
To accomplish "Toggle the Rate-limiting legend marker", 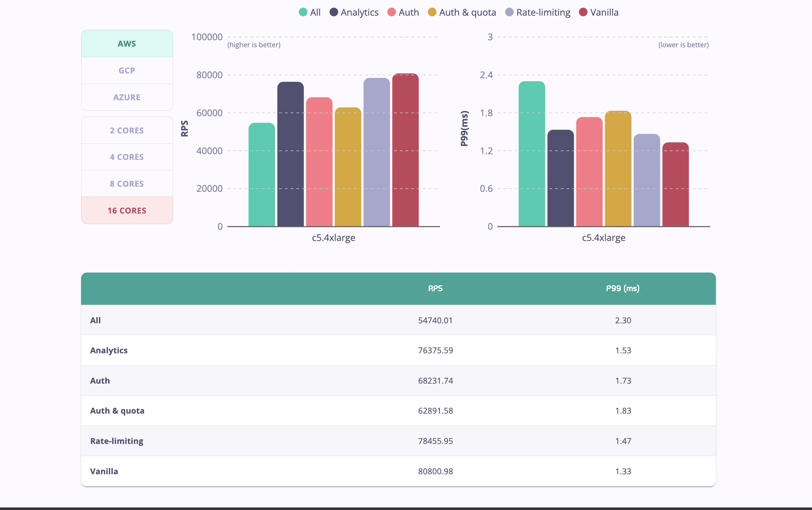I will pos(510,12).
